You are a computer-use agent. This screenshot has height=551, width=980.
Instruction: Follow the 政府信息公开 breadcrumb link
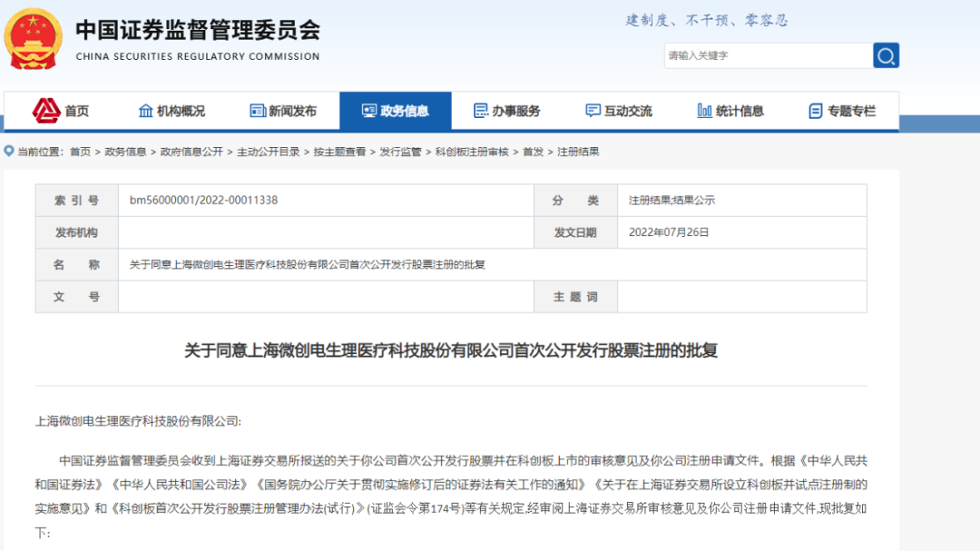click(191, 152)
